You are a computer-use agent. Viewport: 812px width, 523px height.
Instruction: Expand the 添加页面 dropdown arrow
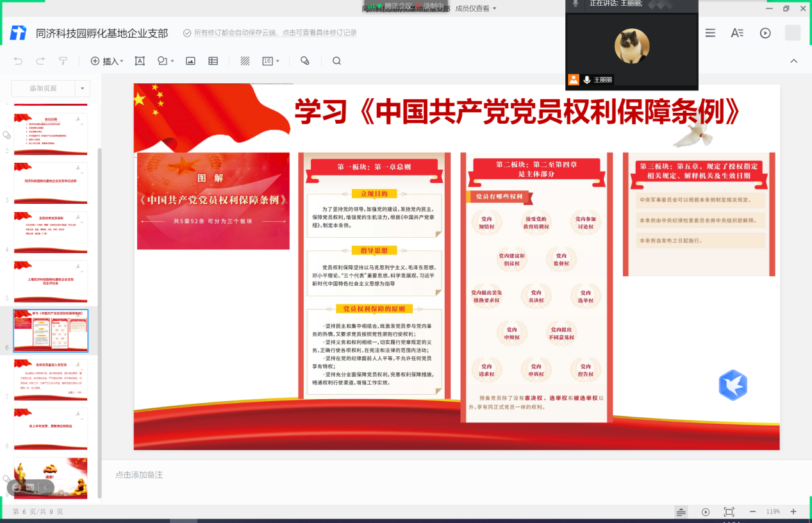click(x=83, y=88)
